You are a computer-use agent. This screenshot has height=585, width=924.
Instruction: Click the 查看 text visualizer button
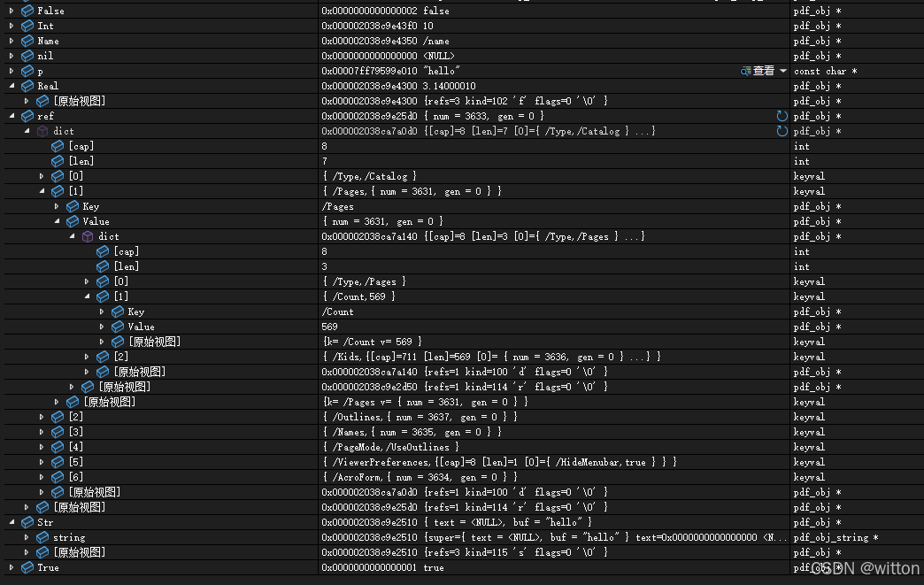[x=763, y=71]
